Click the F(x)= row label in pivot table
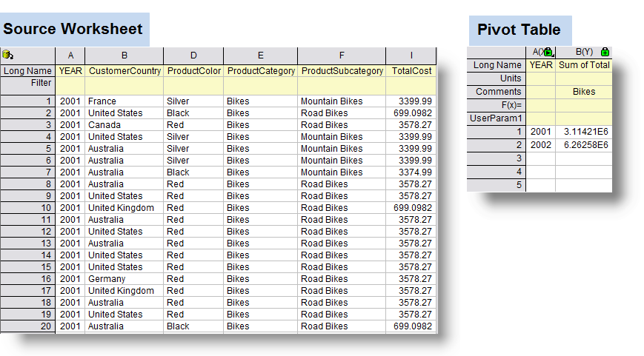 coord(497,105)
